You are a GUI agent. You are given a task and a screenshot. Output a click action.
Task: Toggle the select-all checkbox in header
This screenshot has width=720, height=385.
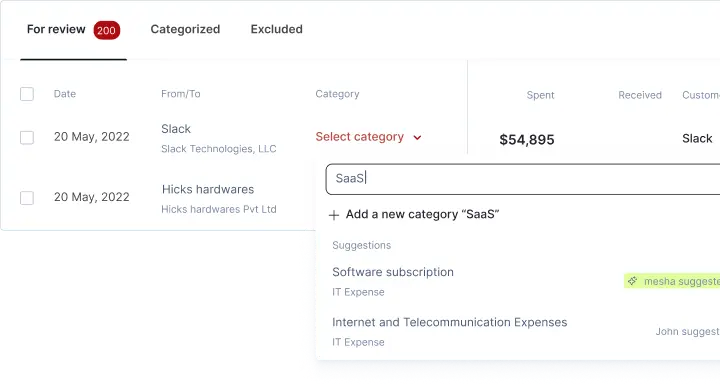tap(27, 94)
